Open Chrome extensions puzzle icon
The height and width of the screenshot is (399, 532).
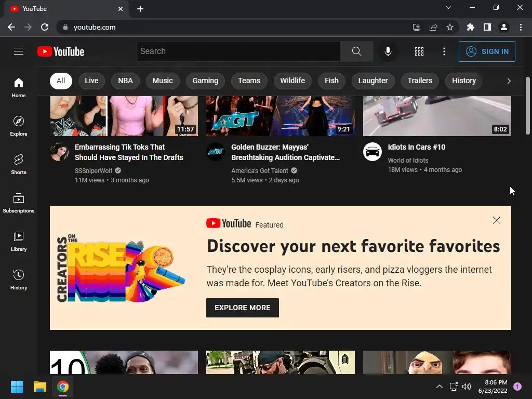(x=471, y=27)
